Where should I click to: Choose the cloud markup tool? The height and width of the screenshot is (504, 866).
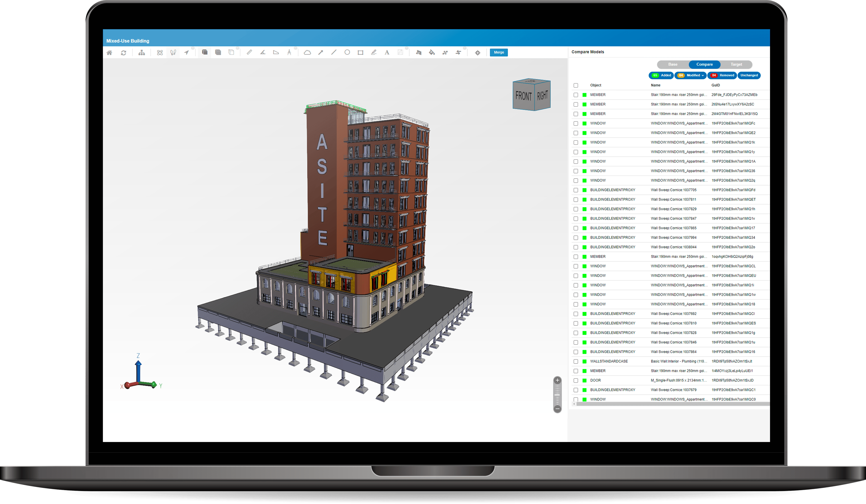coord(308,52)
